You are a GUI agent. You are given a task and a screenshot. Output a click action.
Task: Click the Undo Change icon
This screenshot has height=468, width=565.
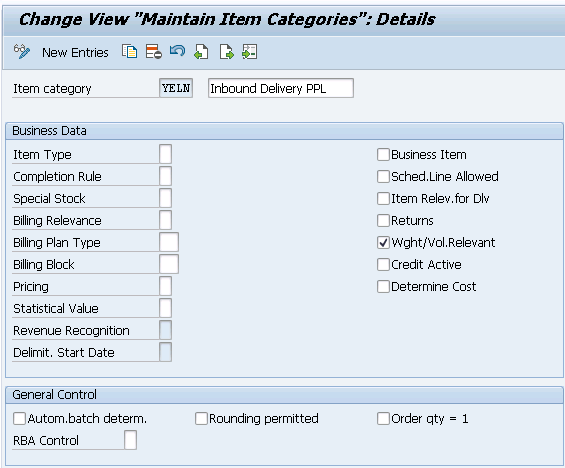coord(177,51)
